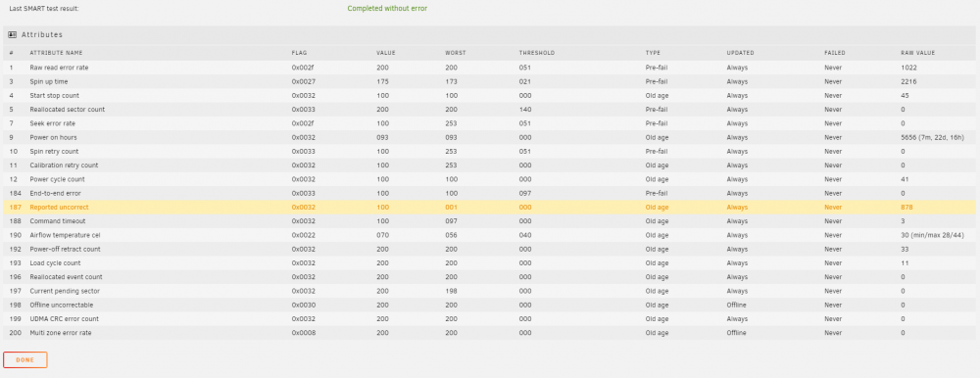The image size is (980, 378).
Task: Click the FLAG column header
Action: tap(299, 53)
